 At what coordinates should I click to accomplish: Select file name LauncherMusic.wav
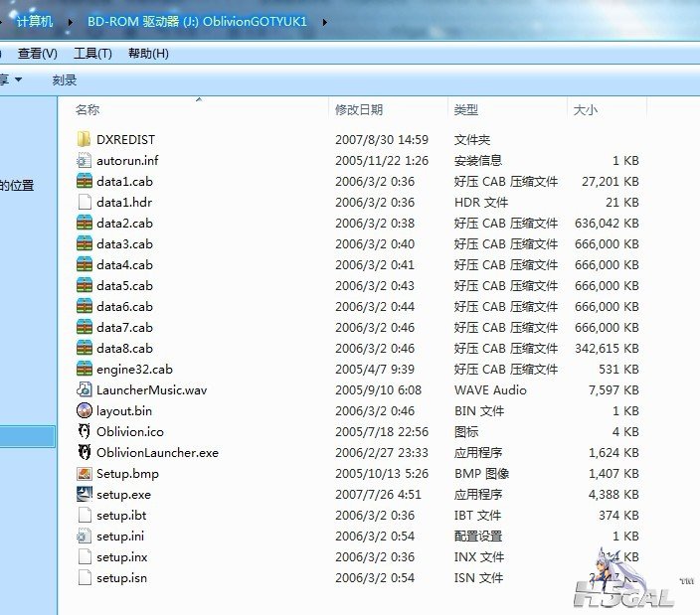pyautogui.click(x=152, y=390)
